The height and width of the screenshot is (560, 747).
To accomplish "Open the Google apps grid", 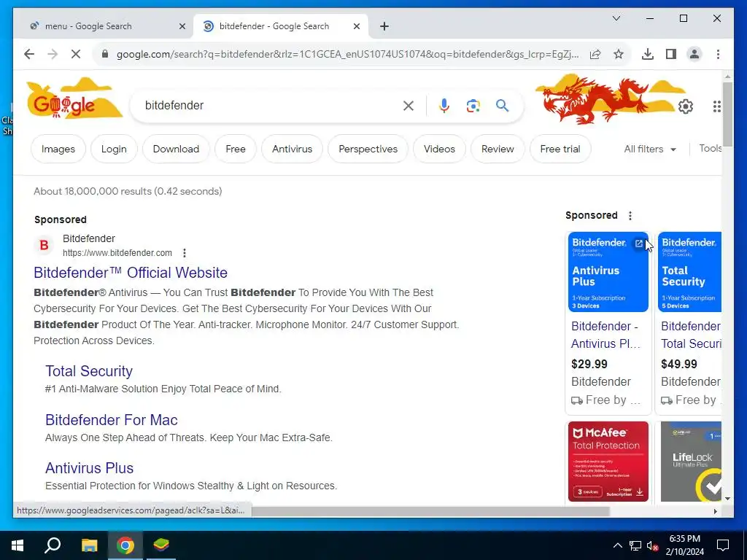I will (716, 106).
